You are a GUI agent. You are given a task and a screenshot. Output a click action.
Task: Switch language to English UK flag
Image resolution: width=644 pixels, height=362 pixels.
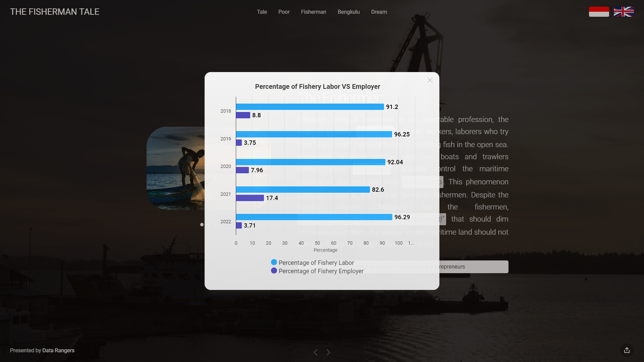click(624, 12)
